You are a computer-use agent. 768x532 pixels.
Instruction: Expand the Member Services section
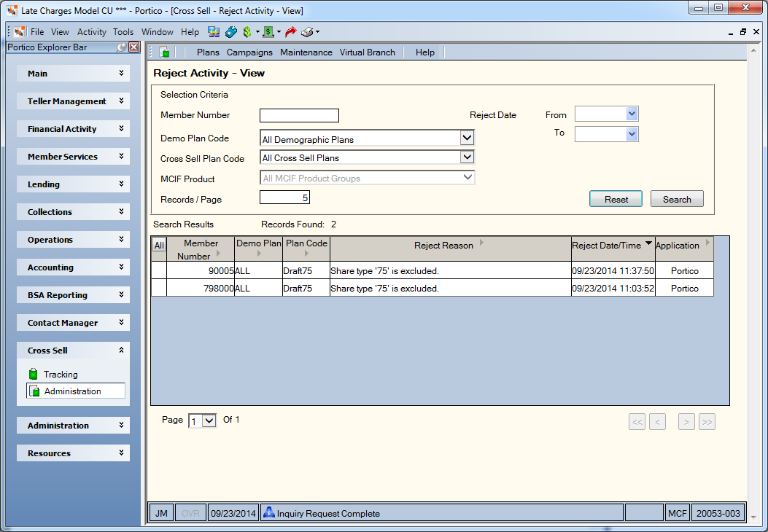[73, 156]
